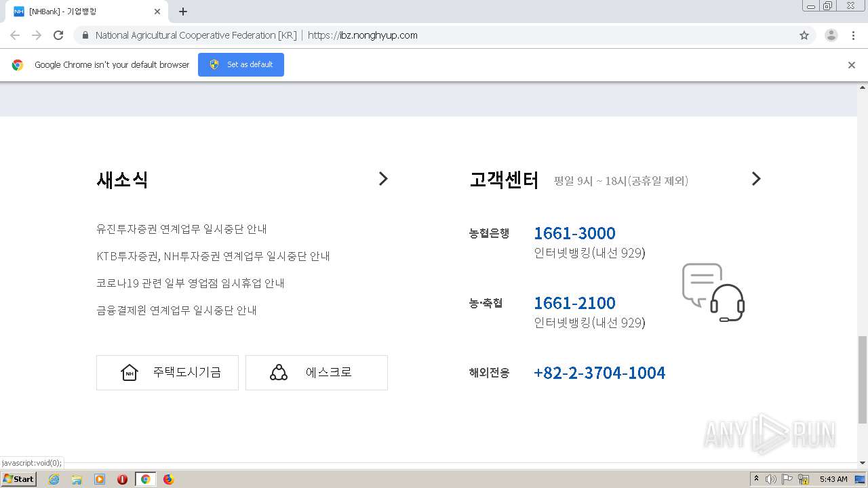Image resolution: width=868 pixels, height=488 pixels.
Task: Dismiss the default browser notification bar
Action: pyautogui.click(x=852, y=65)
